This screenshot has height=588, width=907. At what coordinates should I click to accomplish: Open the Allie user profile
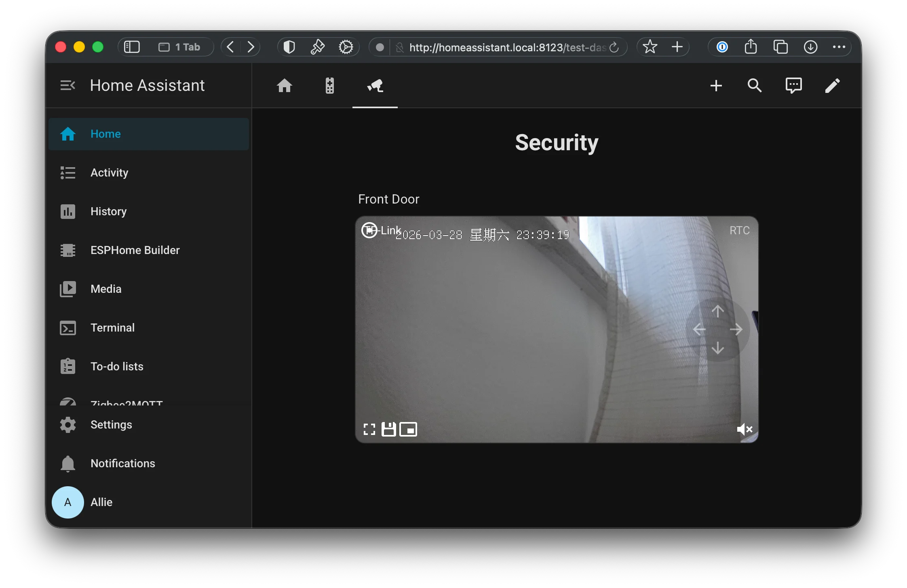point(101,502)
